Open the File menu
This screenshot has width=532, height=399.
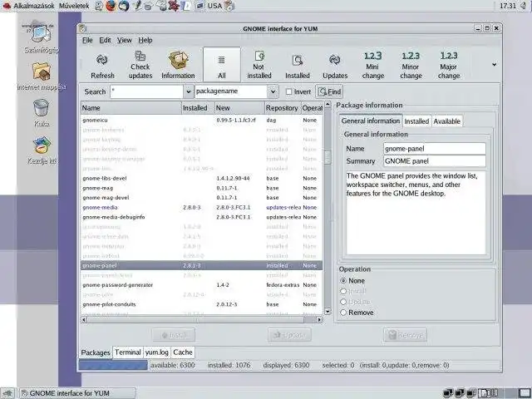point(87,40)
